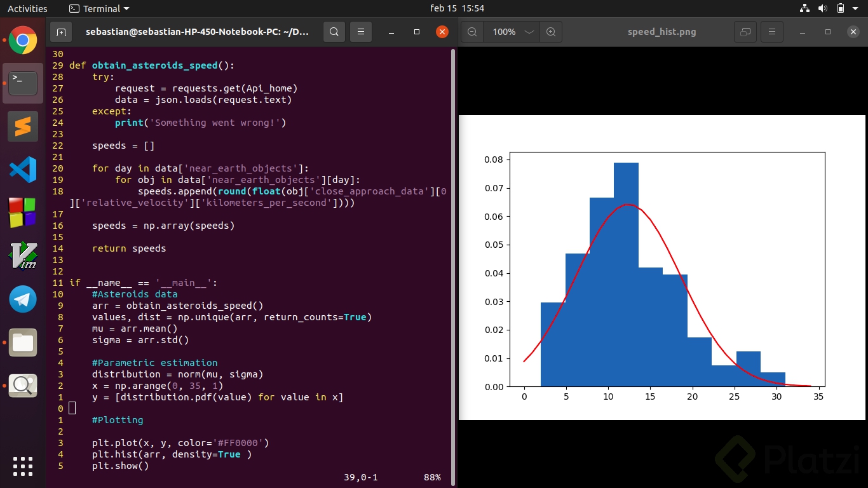Minimize the terminal window
This screenshot has height=488, width=868.
pyautogui.click(x=391, y=32)
